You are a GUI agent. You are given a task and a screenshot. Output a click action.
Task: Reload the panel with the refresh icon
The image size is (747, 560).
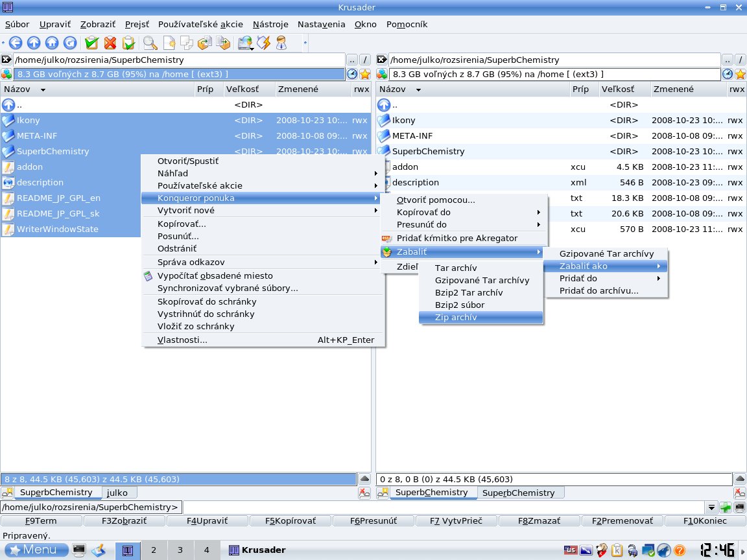(70, 43)
